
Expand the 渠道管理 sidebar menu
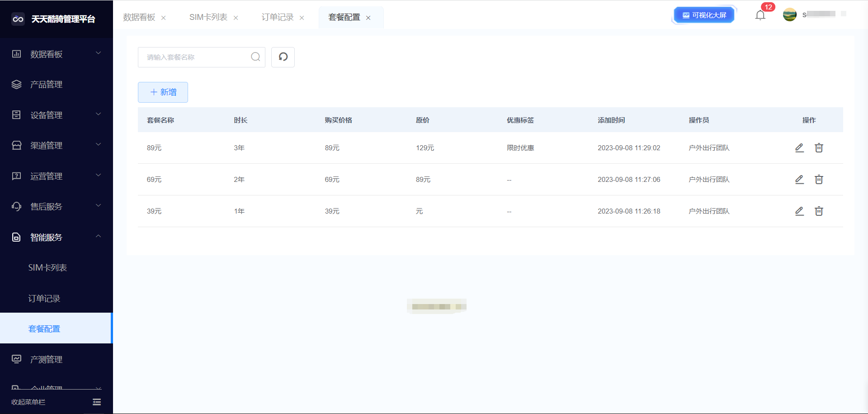[56, 145]
